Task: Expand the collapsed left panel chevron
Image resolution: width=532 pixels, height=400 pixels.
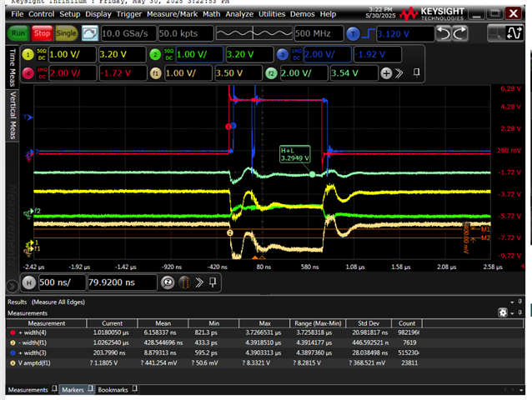Action: [x=13, y=286]
